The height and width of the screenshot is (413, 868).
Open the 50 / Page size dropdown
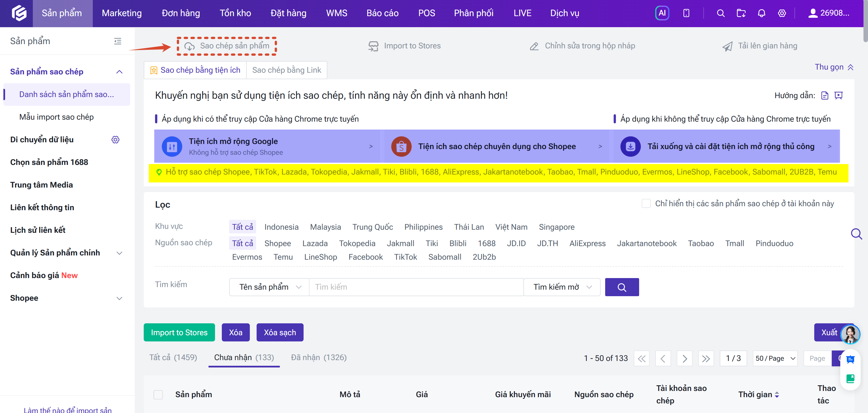coord(775,358)
